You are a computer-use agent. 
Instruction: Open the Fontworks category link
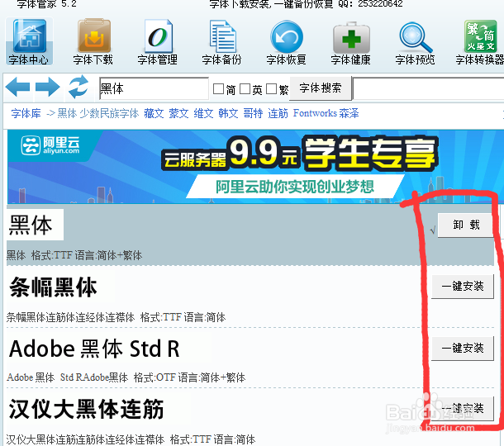point(315,113)
